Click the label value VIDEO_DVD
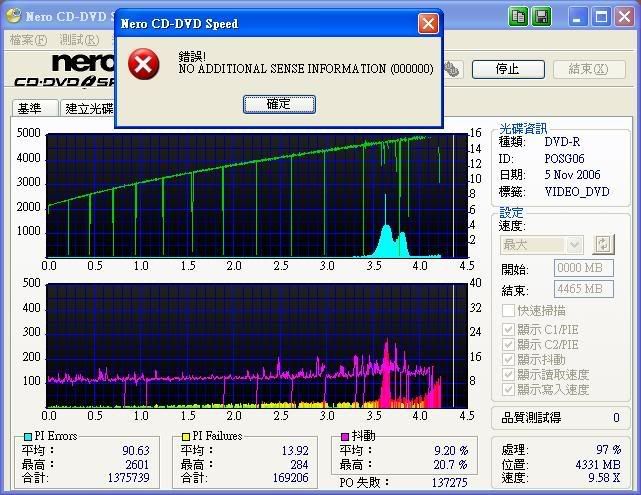This screenshot has height=495, width=641. 577,192
